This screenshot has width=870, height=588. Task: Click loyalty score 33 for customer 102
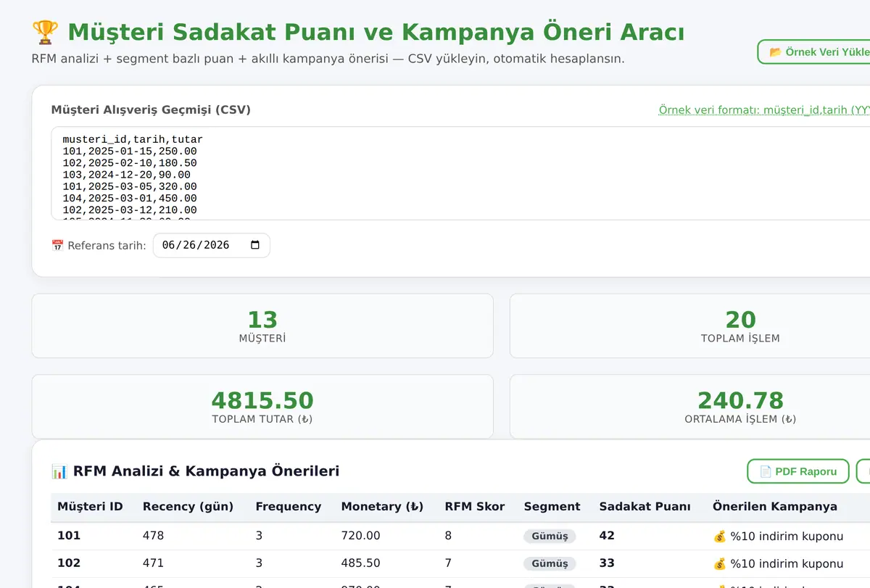click(x=607, y=563)
